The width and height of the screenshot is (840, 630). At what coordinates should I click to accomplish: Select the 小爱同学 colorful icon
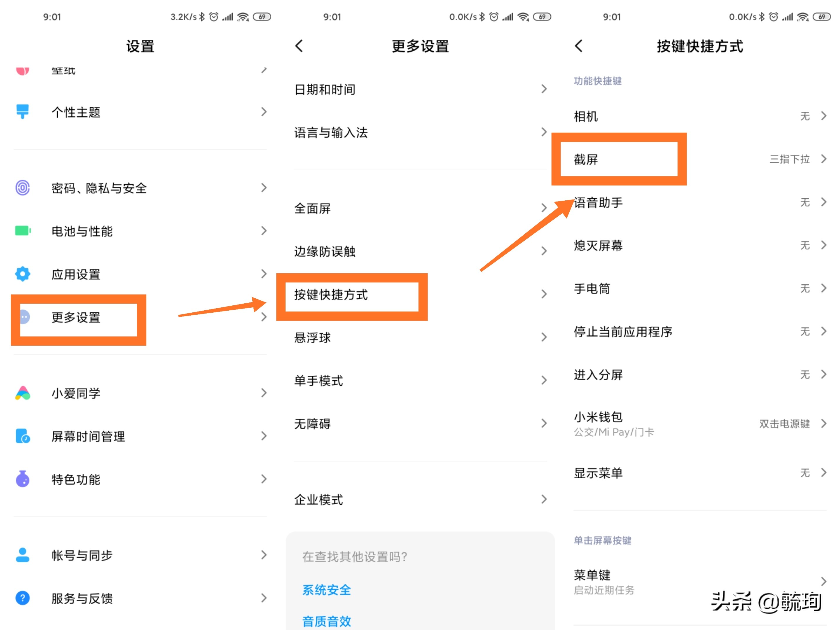(x=22, y=393)
